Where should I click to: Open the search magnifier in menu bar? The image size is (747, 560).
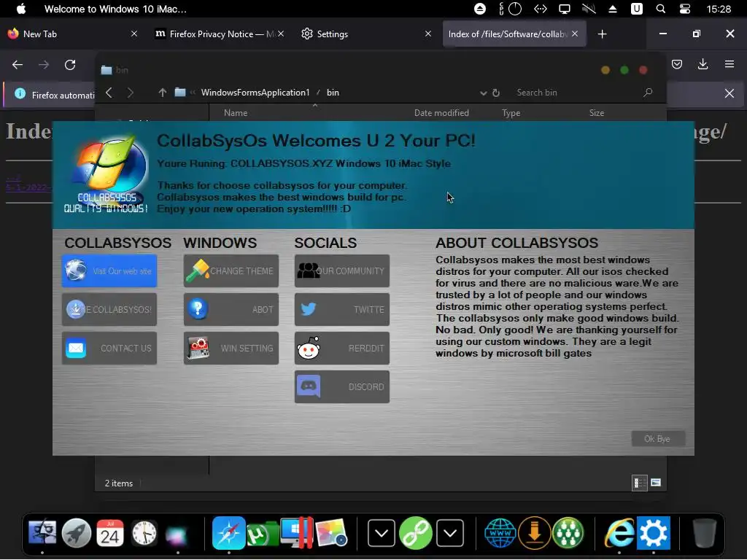(x=661, y=9)
